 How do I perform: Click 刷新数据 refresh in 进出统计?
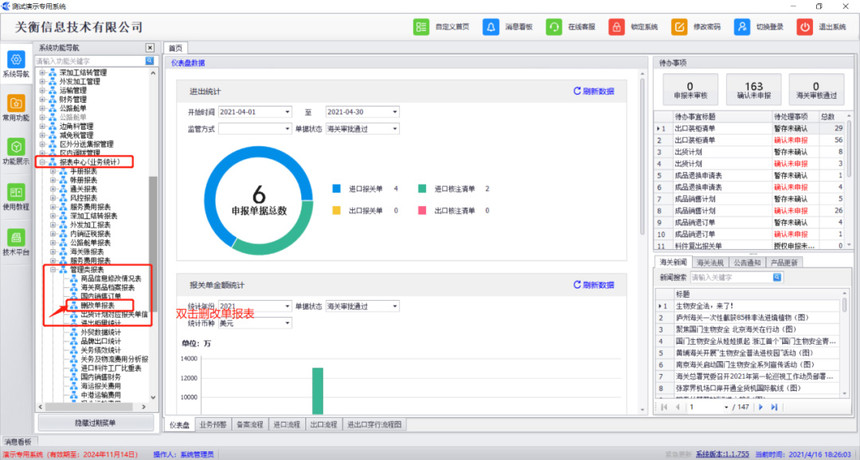click(593, 91)
